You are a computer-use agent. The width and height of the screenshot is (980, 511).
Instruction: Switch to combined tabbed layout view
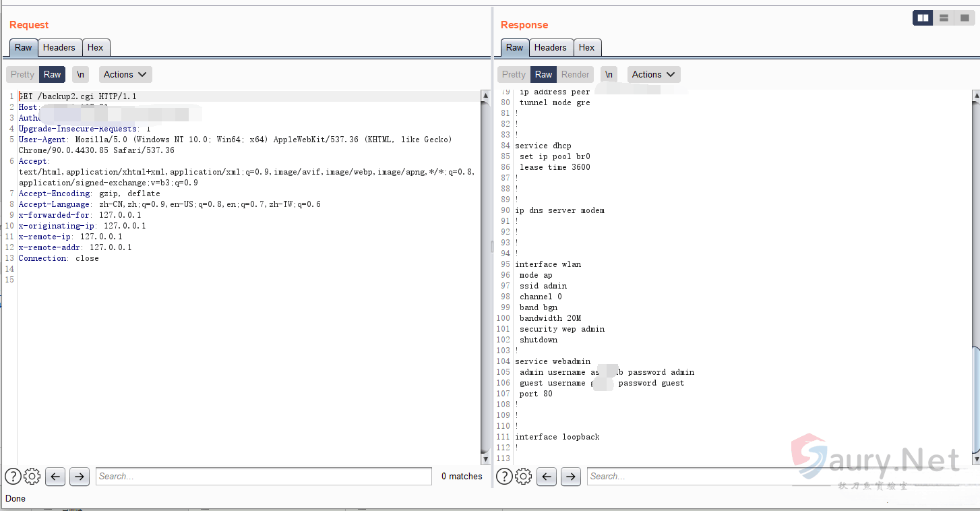[964, 18]
